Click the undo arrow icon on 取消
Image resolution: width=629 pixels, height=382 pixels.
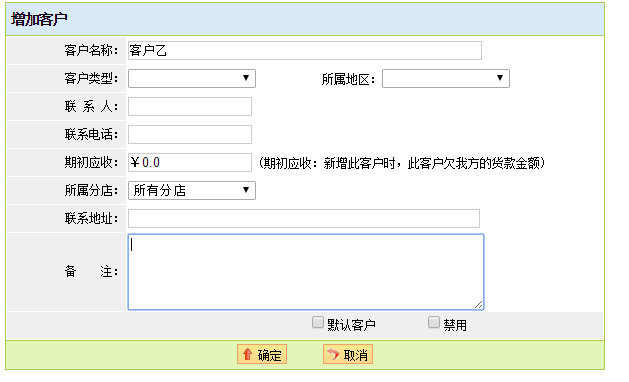333,354
